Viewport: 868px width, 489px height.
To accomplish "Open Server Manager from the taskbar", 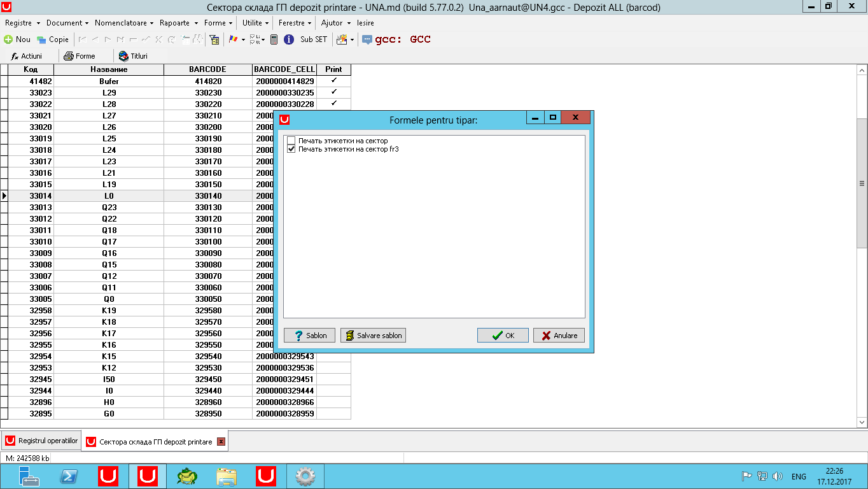I will tap(29, 476).
